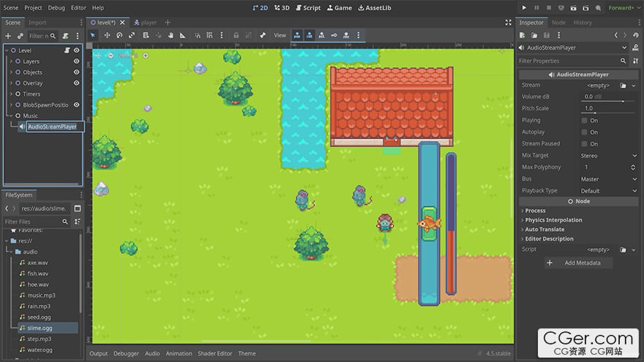Open the Debug menu

pos(56,7)
